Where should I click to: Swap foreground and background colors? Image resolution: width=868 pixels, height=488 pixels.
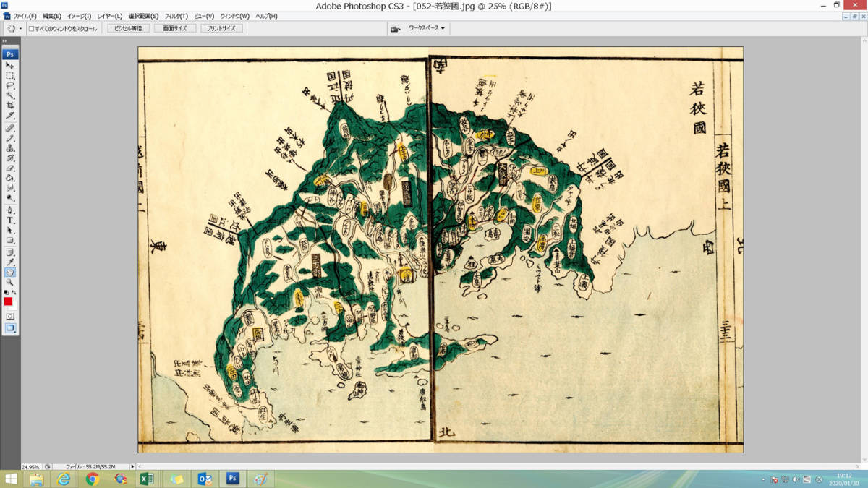(x=14, y=293)
